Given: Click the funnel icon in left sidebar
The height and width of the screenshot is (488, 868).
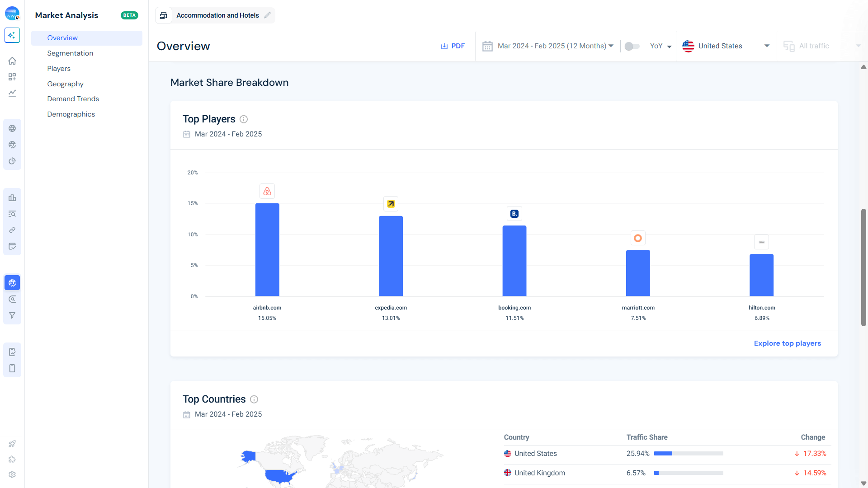Looking at the screenshot, I should pyautogui.click(x=12, y=315).
